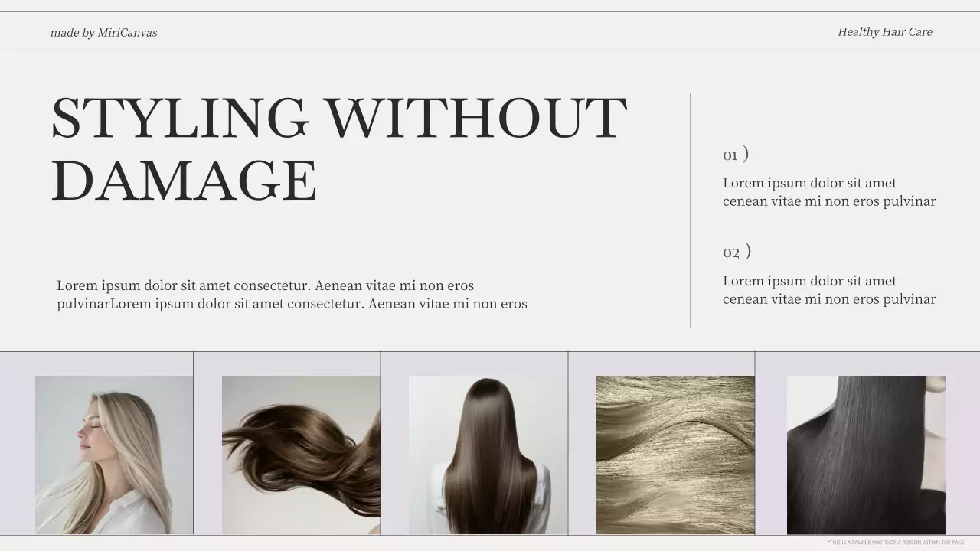The height and width of the screenshot is (551, 980).
Task: Click the horizontal separator under the header
Action: coord(490,50)
